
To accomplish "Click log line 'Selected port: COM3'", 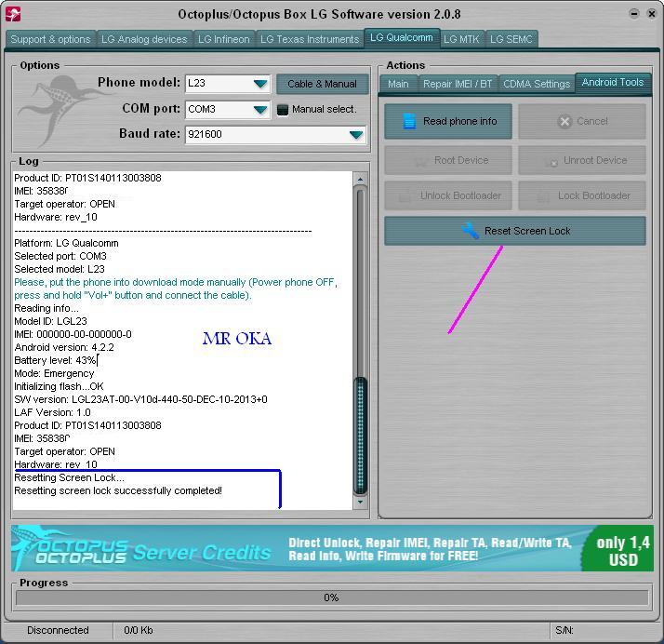I will [60, 256].
